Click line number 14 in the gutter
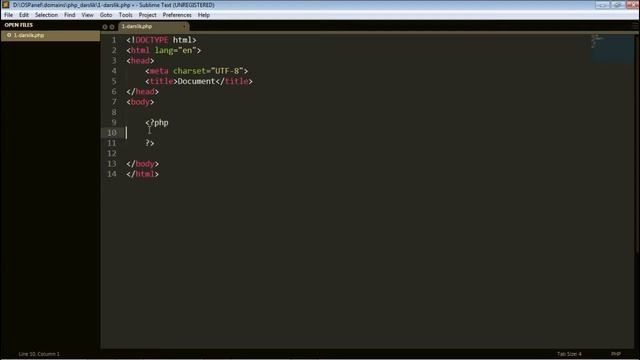Image resolution: width=640 pixels, height=360 pixels. 112,174
